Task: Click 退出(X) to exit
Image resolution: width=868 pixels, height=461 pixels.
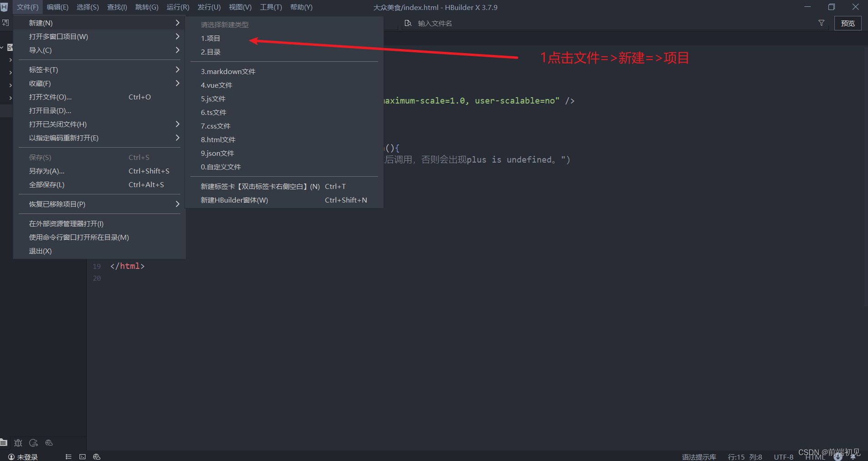Action: tap(100, 251)
